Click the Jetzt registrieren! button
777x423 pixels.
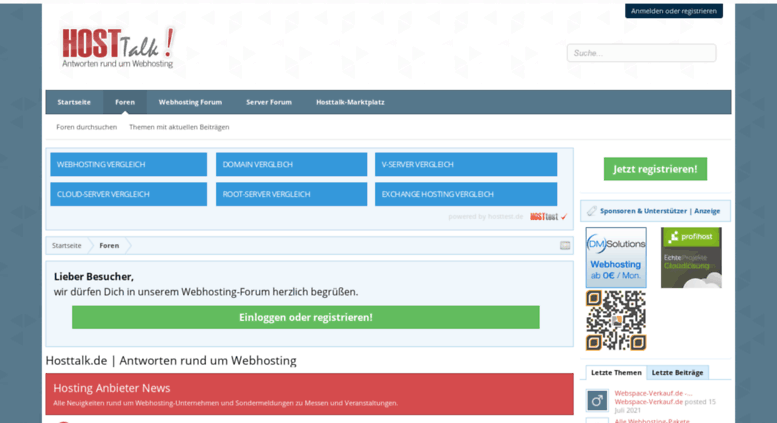(x=655, y=169)
